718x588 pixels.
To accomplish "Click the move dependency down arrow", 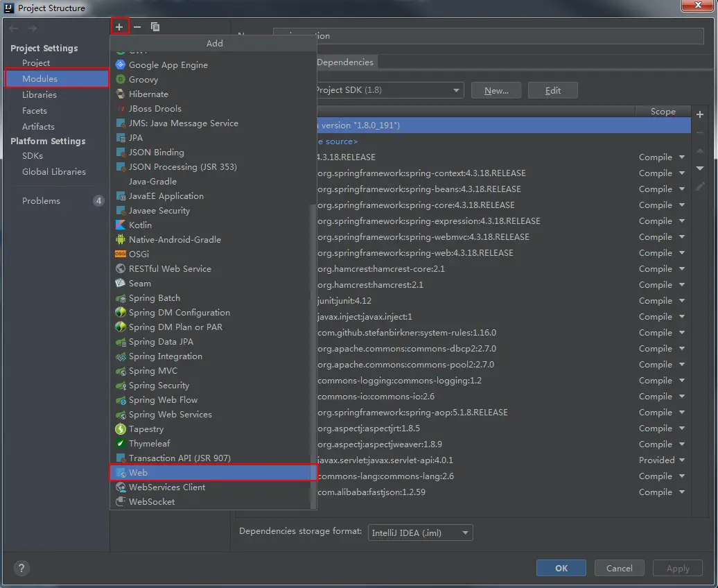I will click(x=700, y=168).
